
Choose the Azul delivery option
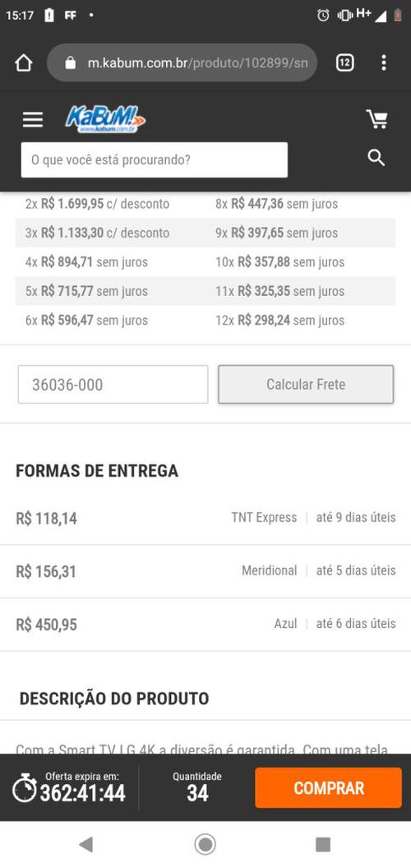click(x=205, y=625)
